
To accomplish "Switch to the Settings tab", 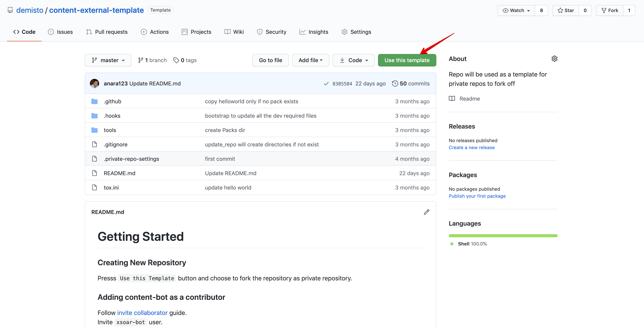I will click(x=356, y=32).
